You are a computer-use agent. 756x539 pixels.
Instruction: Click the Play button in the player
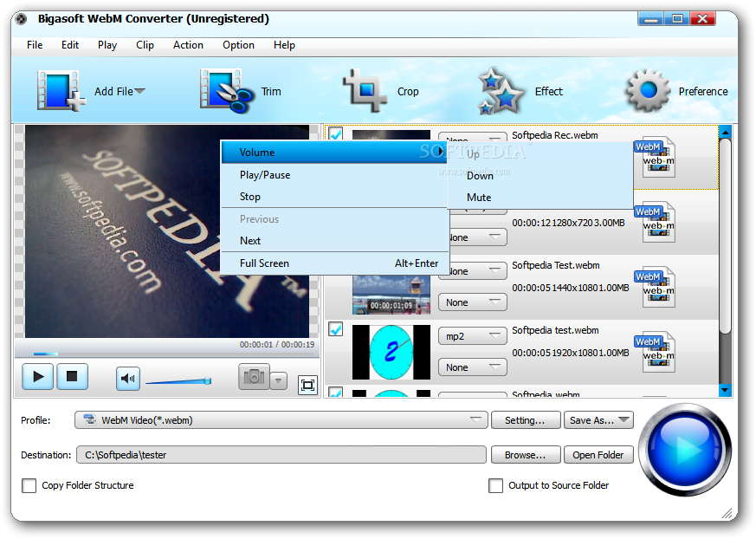click(37, 376)
